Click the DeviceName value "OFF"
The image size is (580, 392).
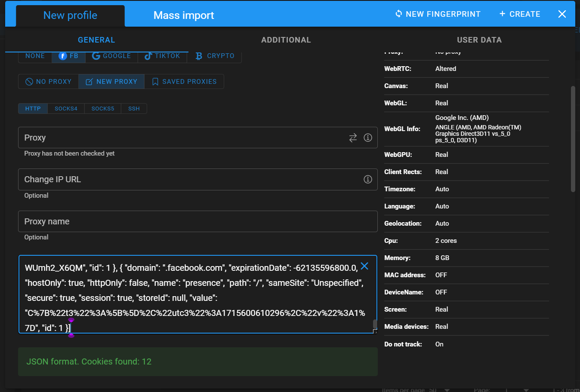coord(441,292)
